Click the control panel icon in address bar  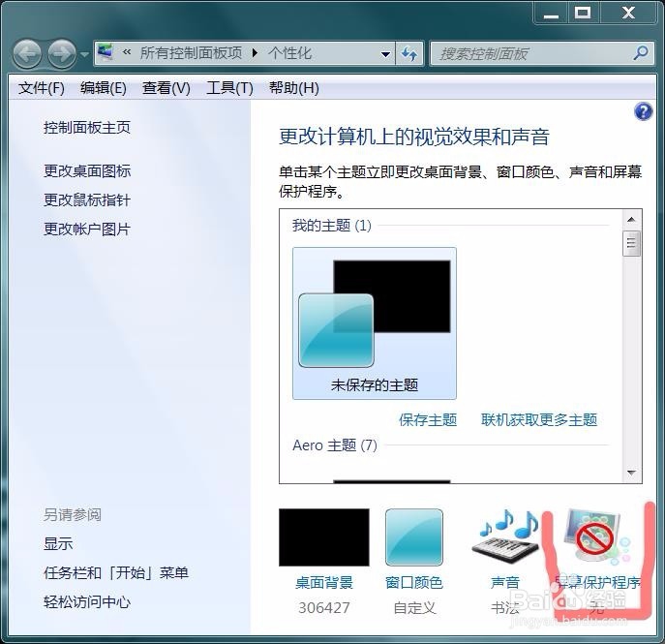click(x=105, y=52)
